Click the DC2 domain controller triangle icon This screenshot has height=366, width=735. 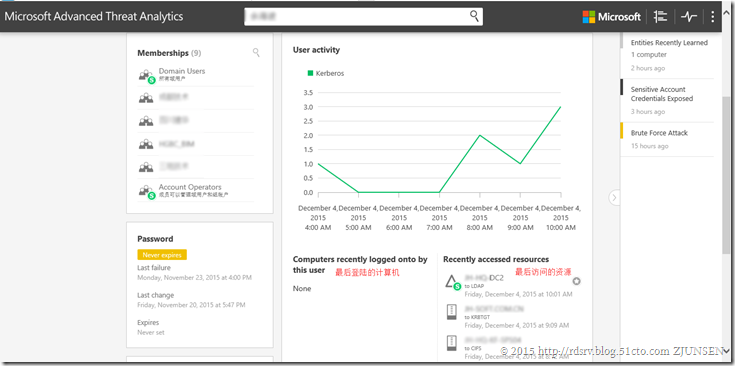tap(452, 283)
